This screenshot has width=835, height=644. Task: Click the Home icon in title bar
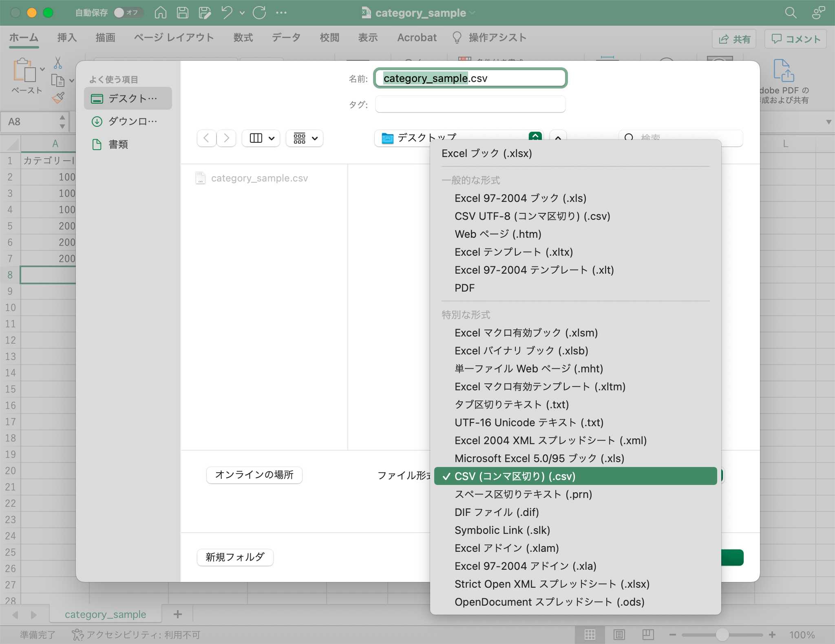pos(161,13)
